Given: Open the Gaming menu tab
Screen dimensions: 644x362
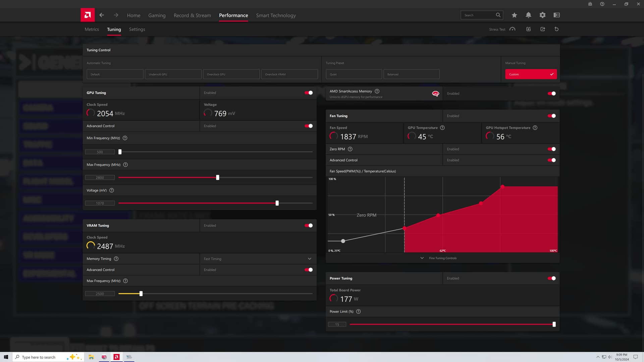Looking at the screenshot, I should 157,15.
